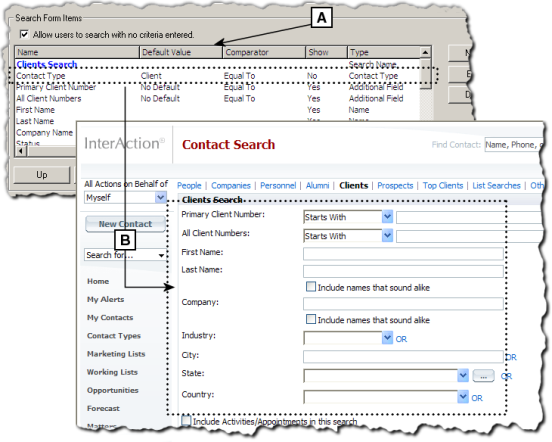Viewport: 552px width, 442px height.
Task: Select the Clients Search row in list
Action: pyautogui.click(x=218, y=64)
